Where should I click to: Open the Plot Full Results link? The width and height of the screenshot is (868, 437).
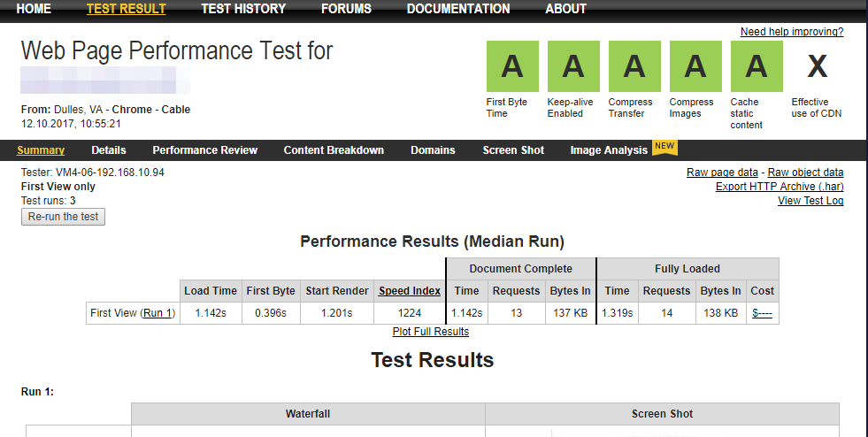(430, 332)
